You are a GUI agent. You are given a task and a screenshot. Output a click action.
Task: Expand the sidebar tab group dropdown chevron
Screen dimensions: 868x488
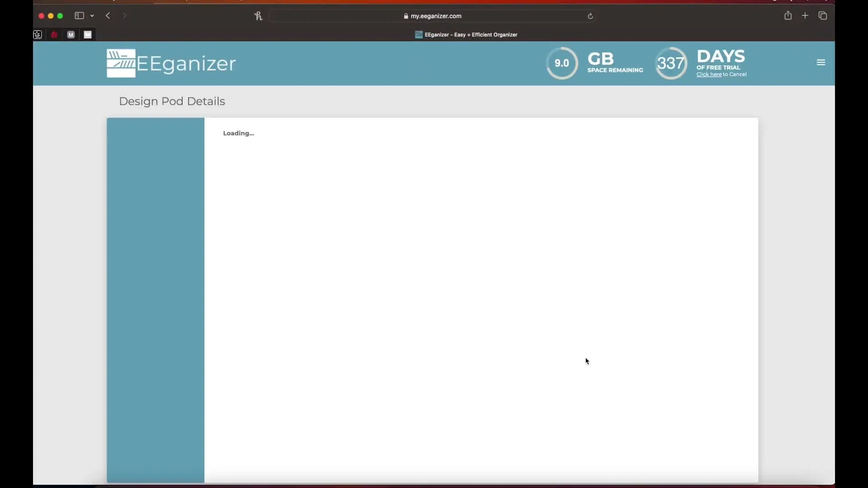pos(92,16)
